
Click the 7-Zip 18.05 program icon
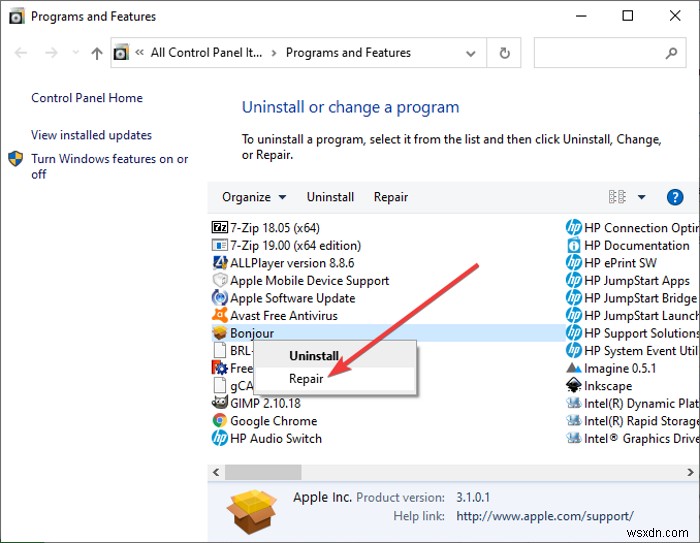(219, 228)
